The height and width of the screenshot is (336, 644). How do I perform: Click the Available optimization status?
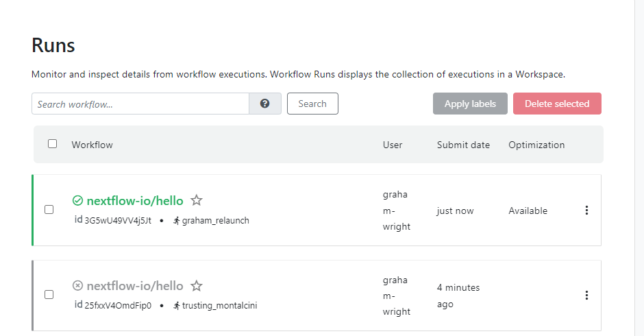(528, 211)
